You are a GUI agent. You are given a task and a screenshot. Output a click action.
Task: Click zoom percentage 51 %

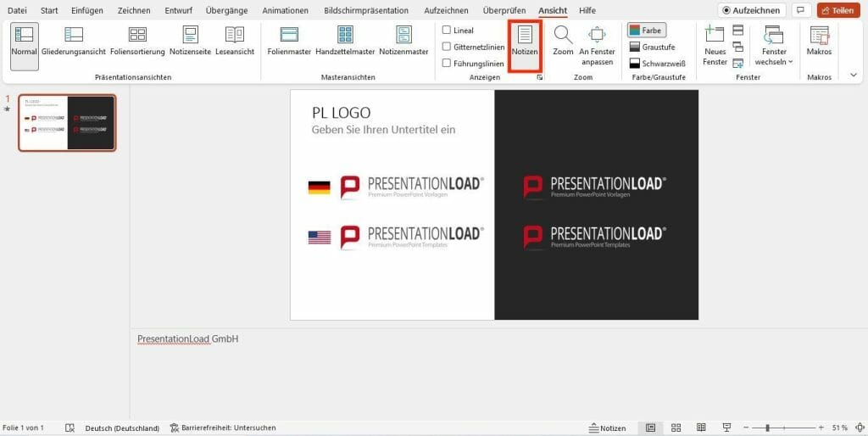(840, 428)
